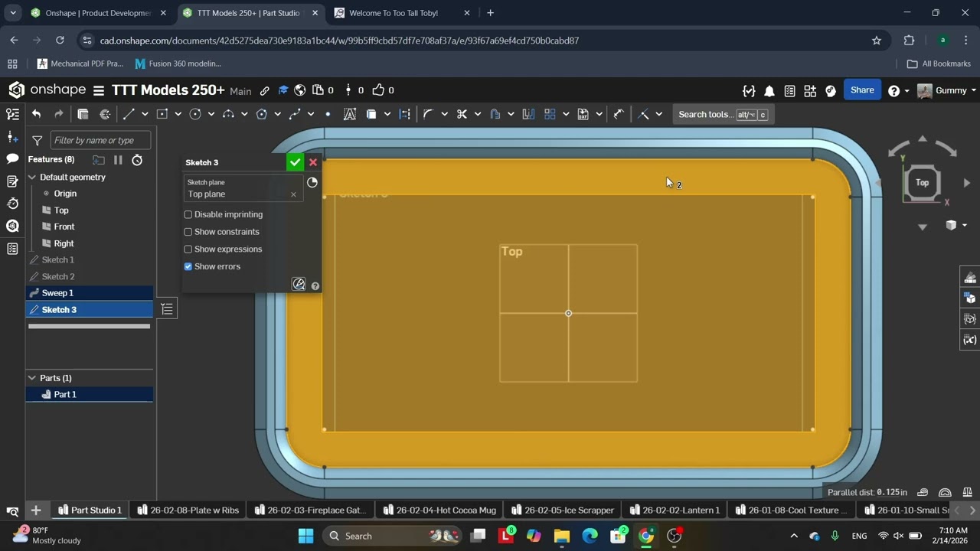Image resolution: width=980 pixels, height=551 pixels.
Task: Clear the Top plane sketch plane selection
Action: tap(293, 194)
